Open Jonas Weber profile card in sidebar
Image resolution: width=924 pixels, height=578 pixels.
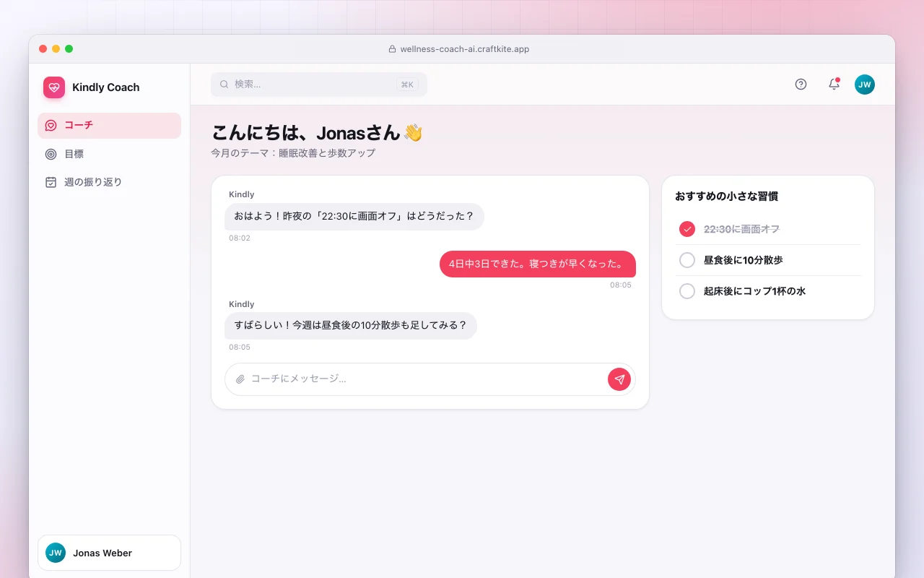(109, 553)
